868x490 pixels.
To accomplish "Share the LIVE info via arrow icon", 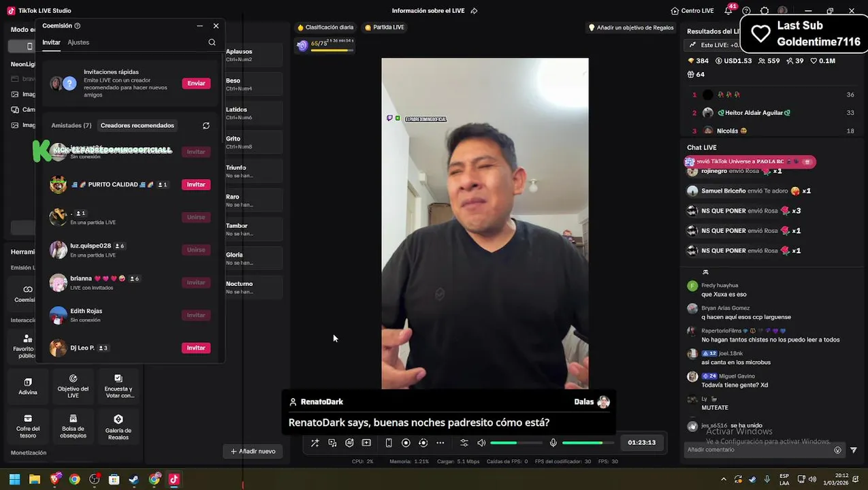I will click(474, 11).
